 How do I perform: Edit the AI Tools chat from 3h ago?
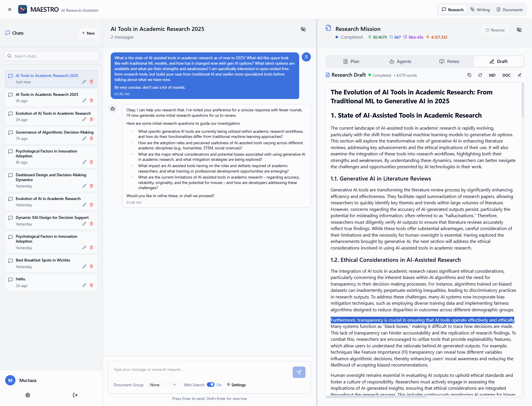84,100
